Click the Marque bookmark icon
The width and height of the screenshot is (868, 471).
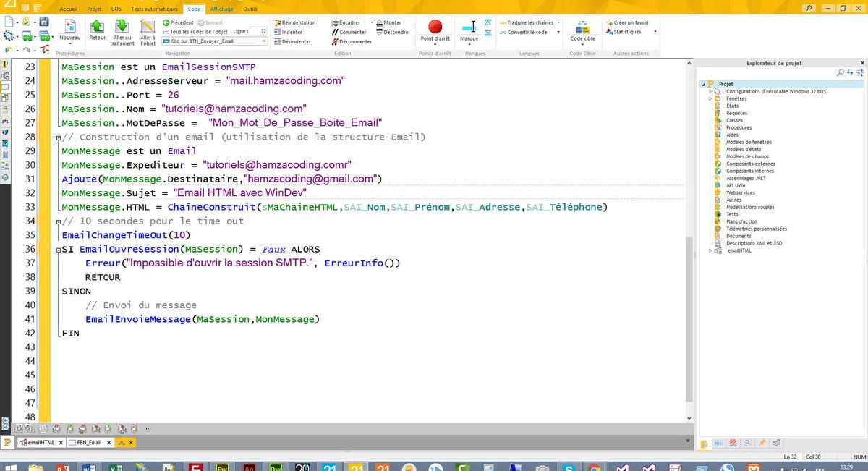(469, 25)
